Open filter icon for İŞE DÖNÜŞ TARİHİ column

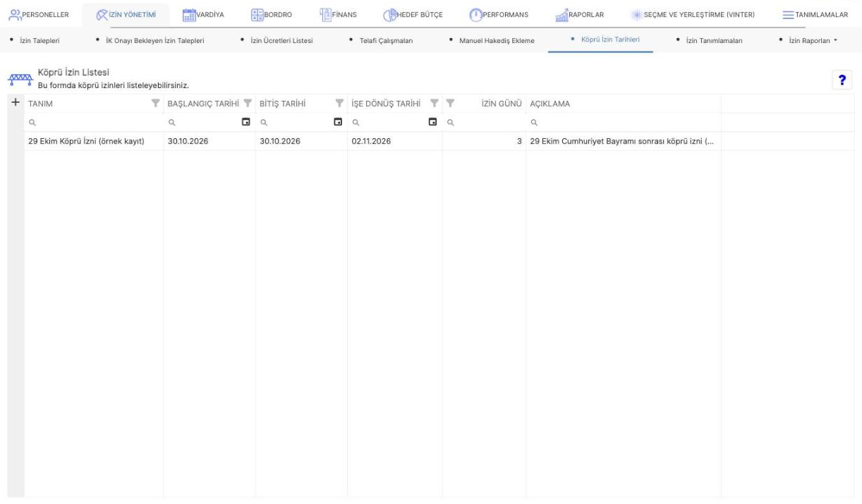pos(435,104)
